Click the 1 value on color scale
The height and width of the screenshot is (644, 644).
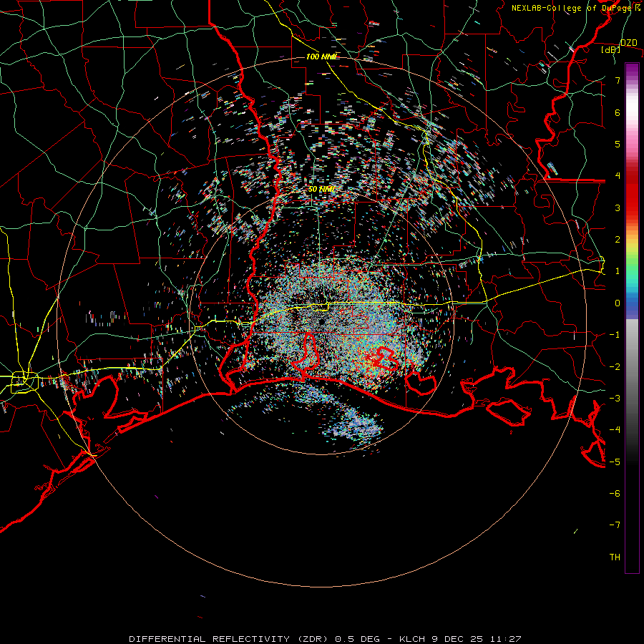tap(618, 271)
